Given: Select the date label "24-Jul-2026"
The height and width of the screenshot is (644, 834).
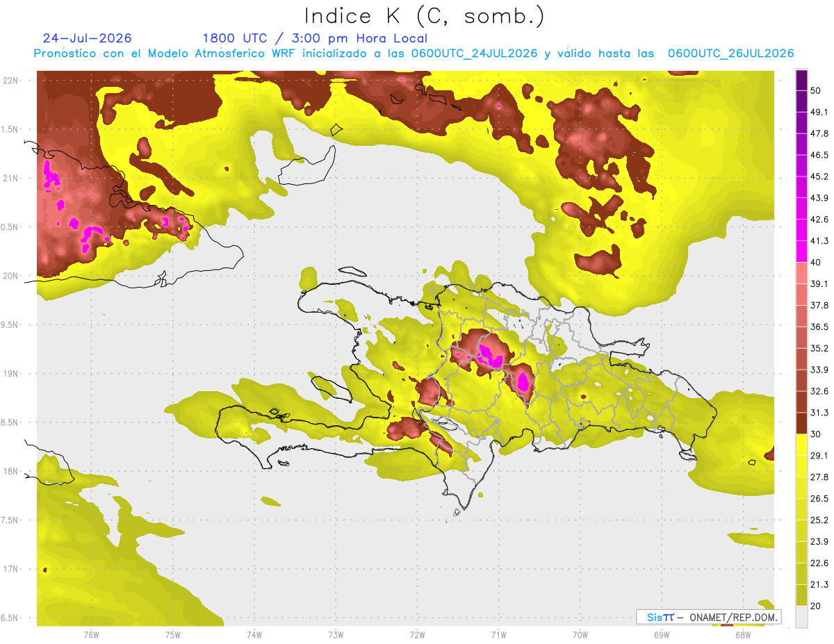Looking at the screenshot, I should 87,38.
